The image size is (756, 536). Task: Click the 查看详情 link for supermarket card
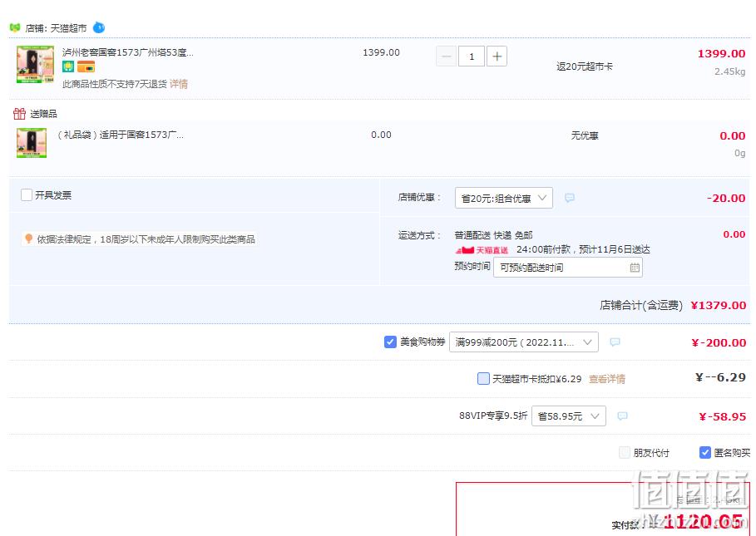pyautogui.click(x=607, y=379)
